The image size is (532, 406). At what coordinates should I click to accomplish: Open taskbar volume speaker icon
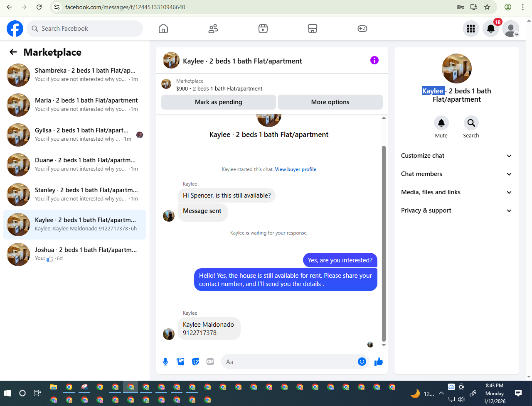[x=461, y=400]
